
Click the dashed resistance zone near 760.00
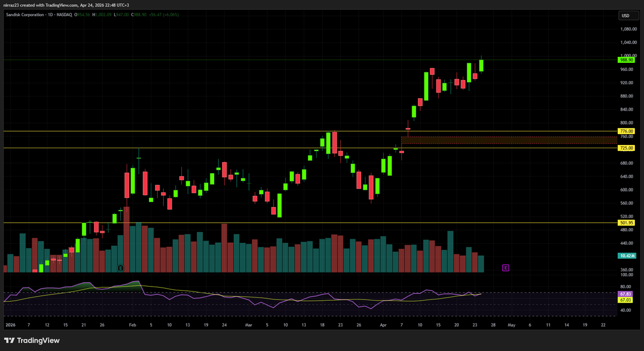(x=510, y=139)
